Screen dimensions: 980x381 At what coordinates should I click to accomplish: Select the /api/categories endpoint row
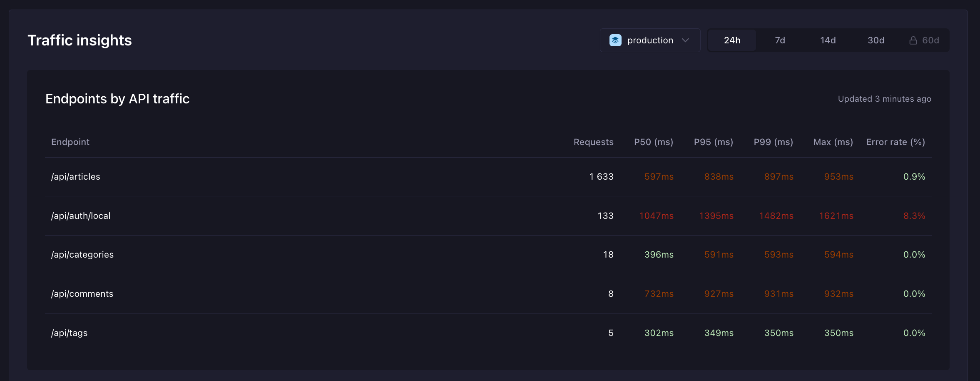(488, 255)
